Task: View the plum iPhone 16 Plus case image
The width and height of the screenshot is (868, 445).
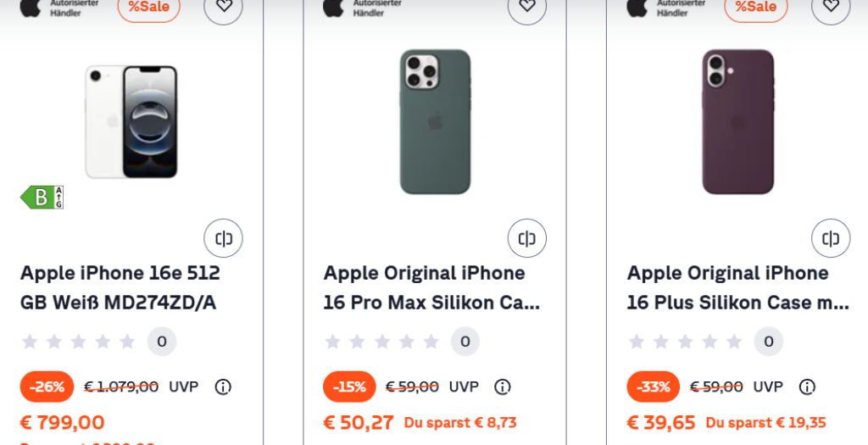Action: (738, 121)
